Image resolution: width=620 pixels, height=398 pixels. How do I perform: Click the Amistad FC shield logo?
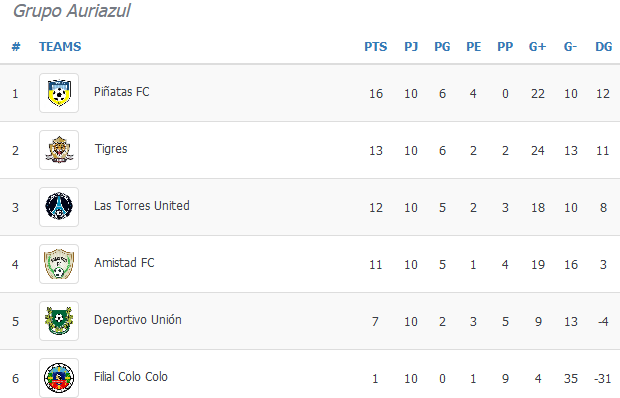[59, 264]
